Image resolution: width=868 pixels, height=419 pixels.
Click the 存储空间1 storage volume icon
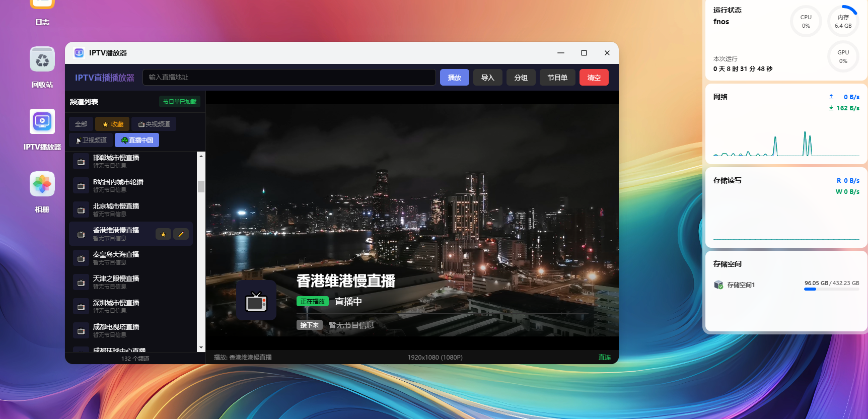pyautogui.click(x=718, y=285)
